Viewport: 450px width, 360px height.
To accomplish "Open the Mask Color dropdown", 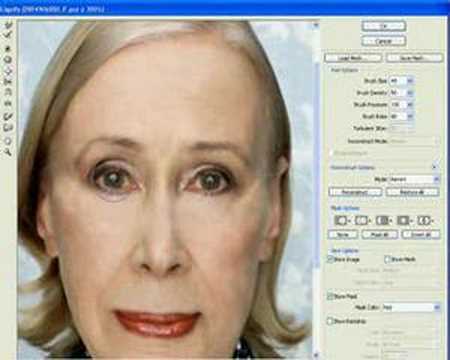I will 411,307.
